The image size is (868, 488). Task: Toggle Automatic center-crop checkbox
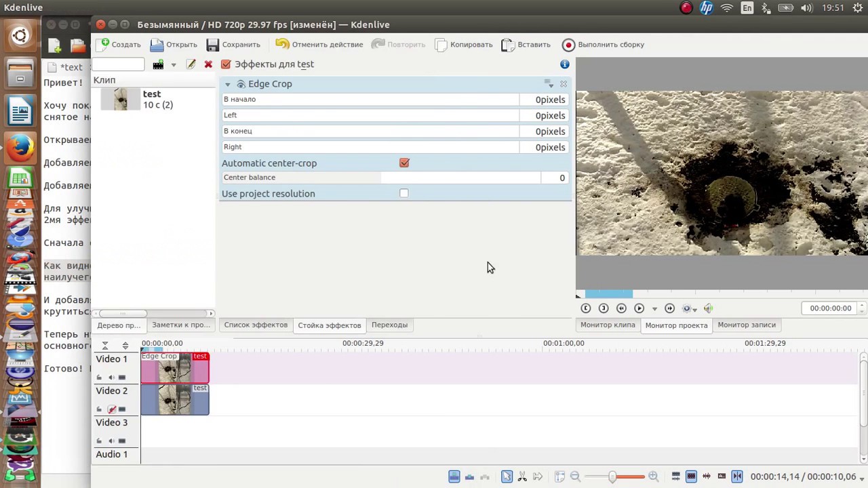coord(404,163)
